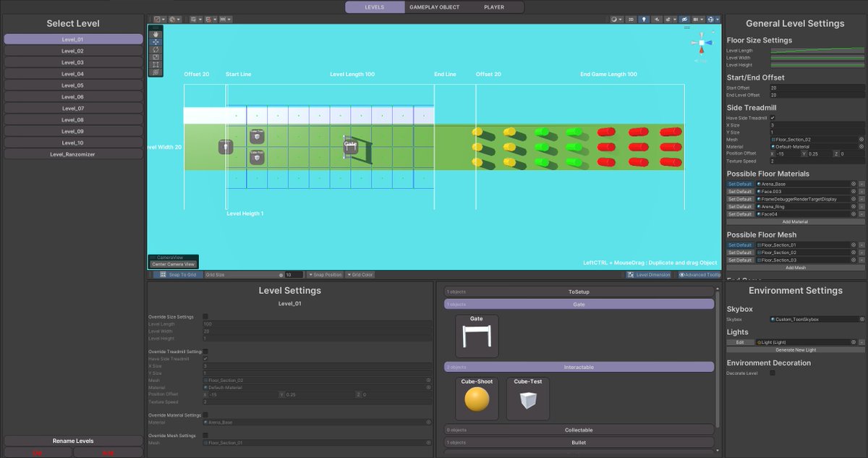Select the Scale tool in scene toolbar
Screen dimensions: 868x458
156,57
